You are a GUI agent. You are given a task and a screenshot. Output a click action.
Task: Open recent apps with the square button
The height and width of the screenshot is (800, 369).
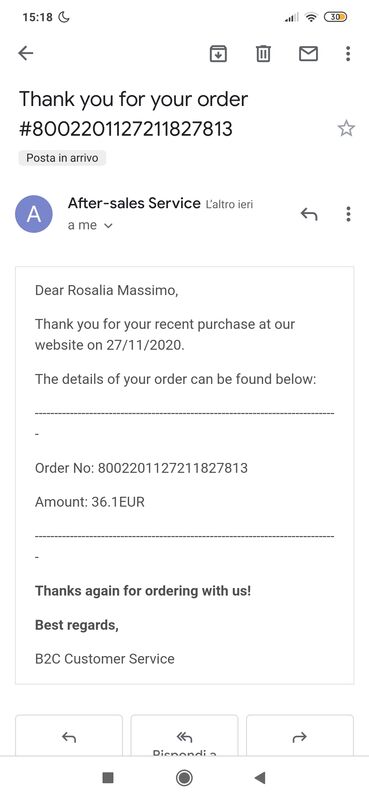click(108, 778)
